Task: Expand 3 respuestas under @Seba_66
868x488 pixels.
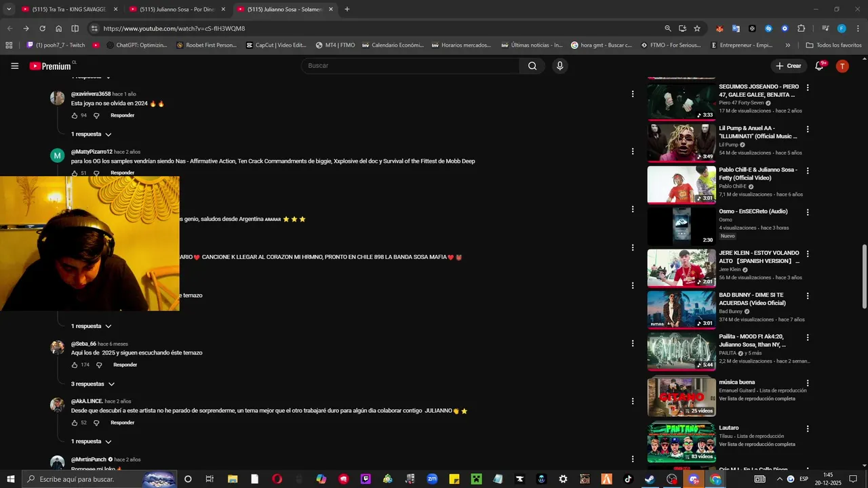Action: (x=93, y=384)
